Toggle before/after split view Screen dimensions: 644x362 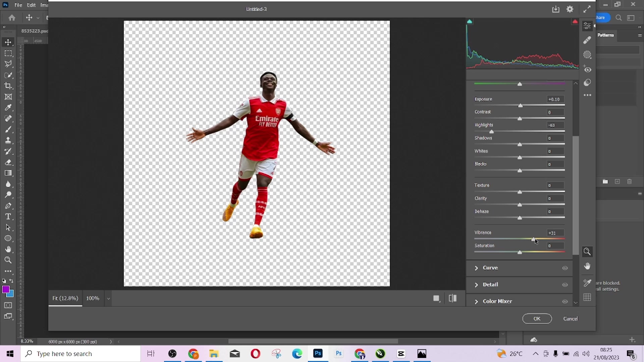pyautogui.click(x=452, y=298)
